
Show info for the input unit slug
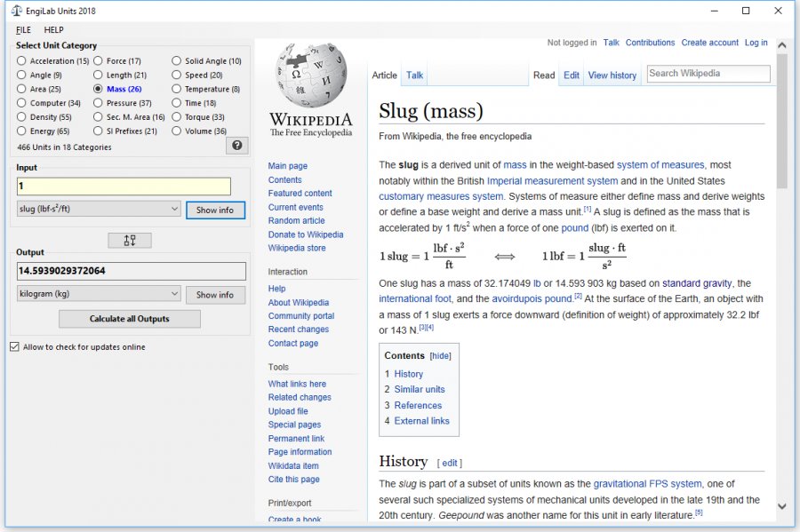coord(215,210)
